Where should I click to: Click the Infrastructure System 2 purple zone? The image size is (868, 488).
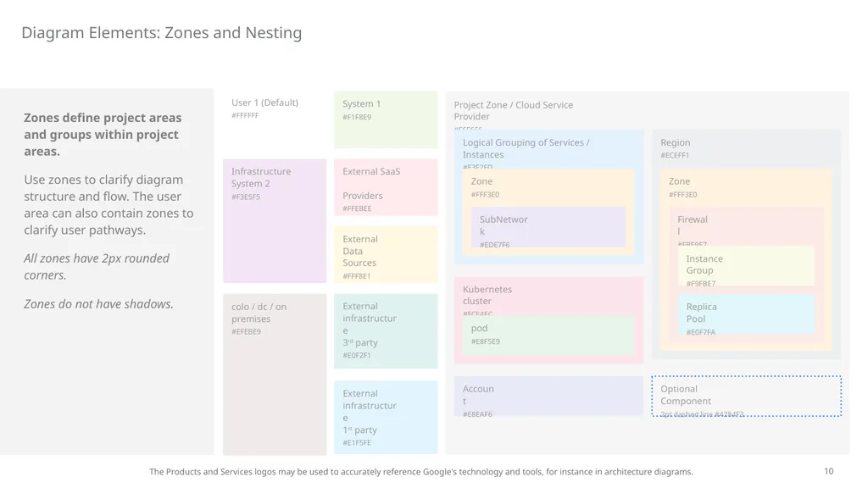[275, 221]
